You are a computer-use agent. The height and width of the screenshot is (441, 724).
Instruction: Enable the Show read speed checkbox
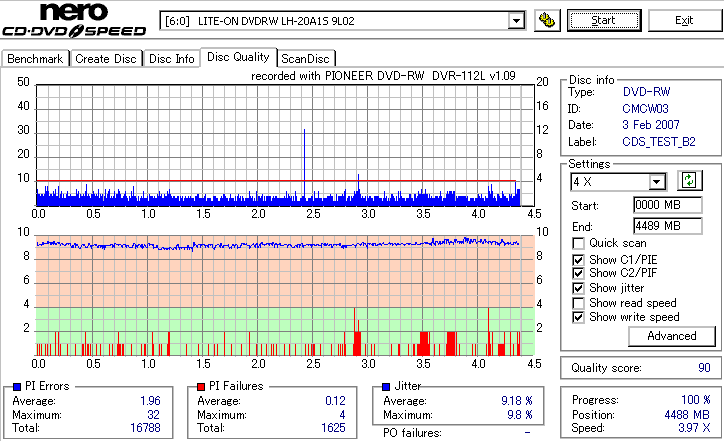[578, 303]
